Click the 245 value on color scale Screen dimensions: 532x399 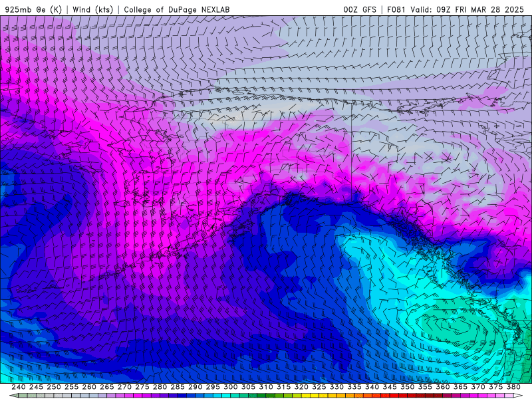[x=36, y=387]
